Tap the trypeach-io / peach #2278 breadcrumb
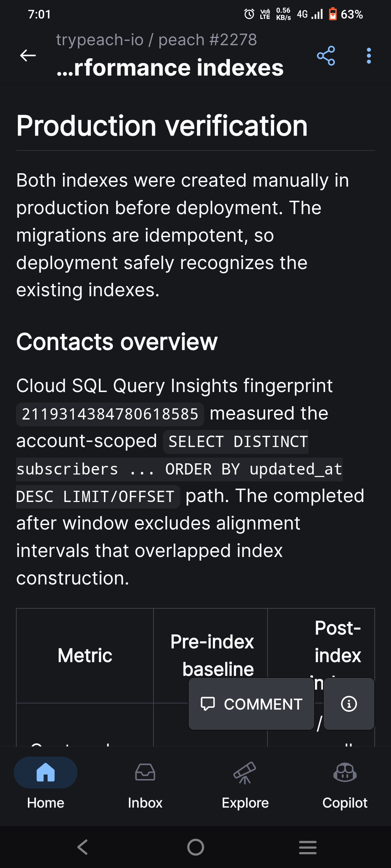Viewport: 391px width, 868px height. (x=156, y=39)
